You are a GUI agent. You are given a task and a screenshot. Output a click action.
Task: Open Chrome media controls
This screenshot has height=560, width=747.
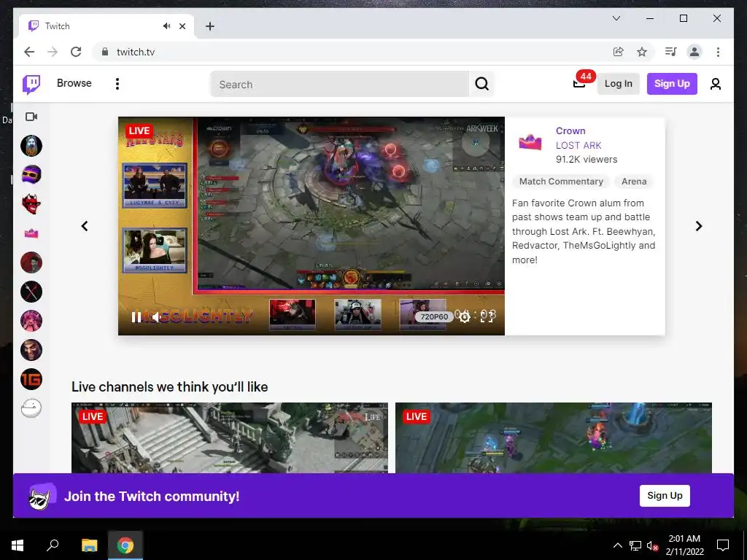tap(671, 52)
